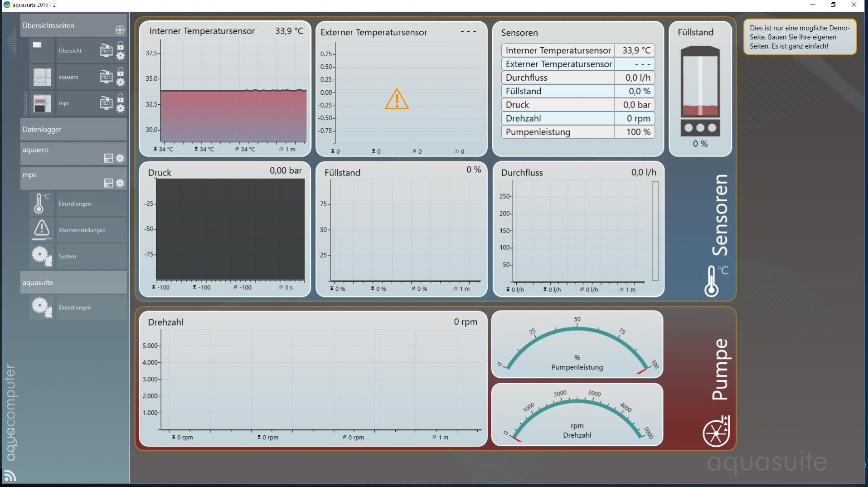Click the demo page hint note
Image resolution: width=868 pixels, height=487 pixels.
tap(800, 37)
